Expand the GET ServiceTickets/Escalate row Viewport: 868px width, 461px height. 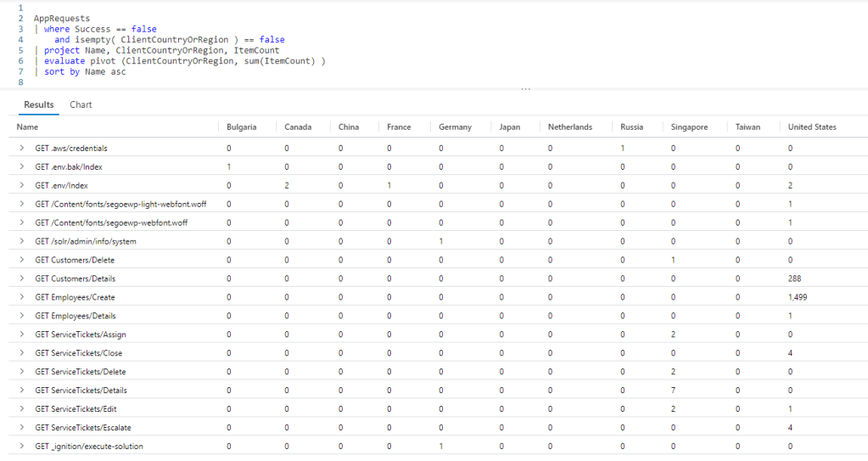tap(22, 428)
